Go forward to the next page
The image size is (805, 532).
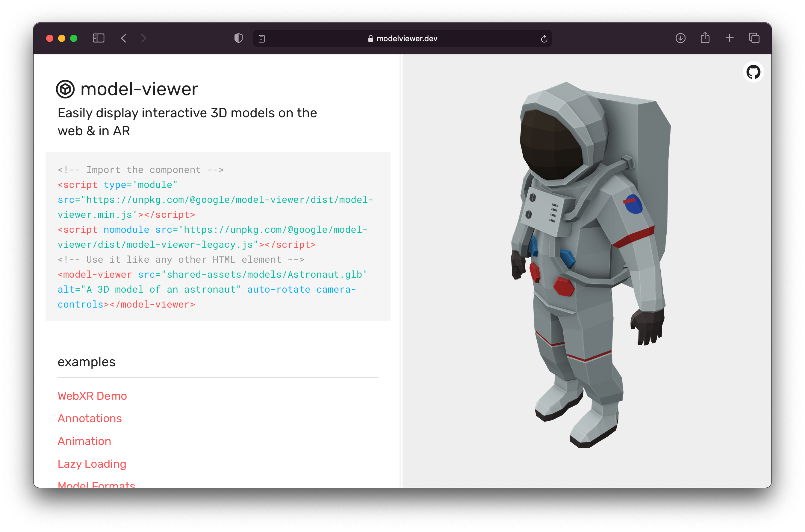pyautogui.click(x=144, y=38)
